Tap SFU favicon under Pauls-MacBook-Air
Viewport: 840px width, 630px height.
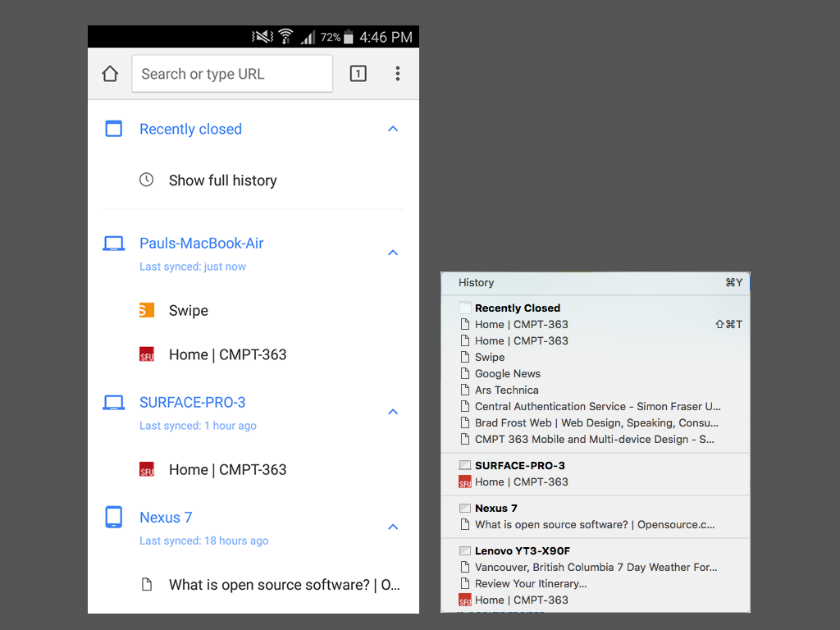point(147,354)
